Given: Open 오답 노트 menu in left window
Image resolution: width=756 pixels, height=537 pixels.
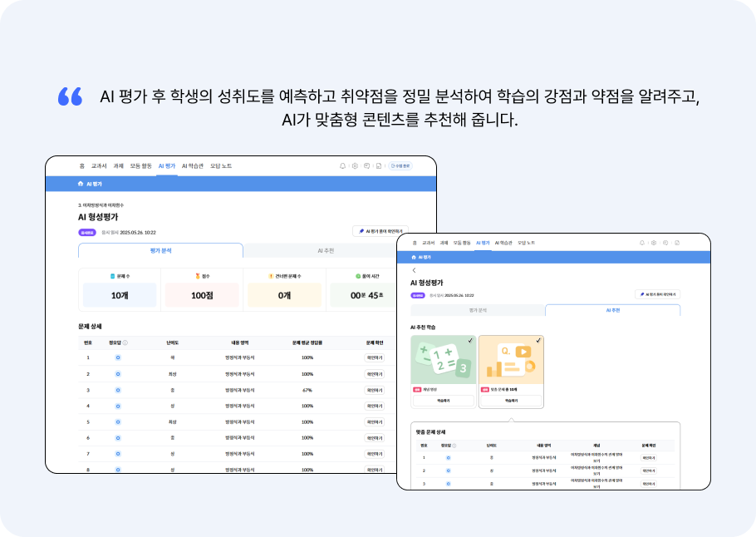Looking at the screenshot, I should [x=221, y=166].
